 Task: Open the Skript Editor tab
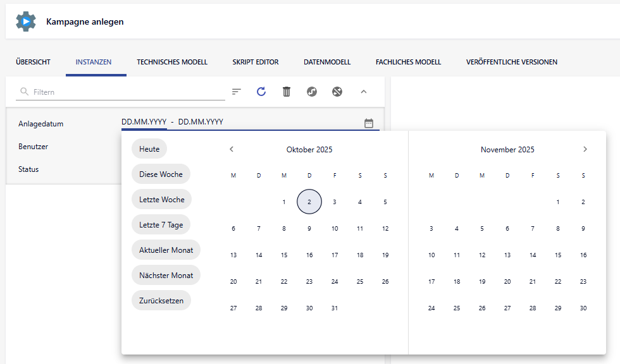256,62
